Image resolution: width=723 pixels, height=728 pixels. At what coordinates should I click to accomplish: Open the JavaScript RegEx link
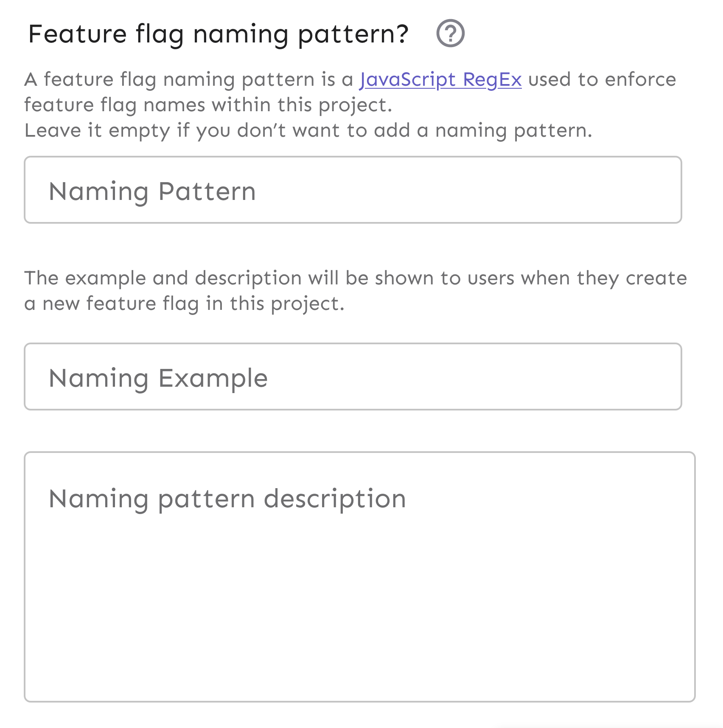pos(440,79)
